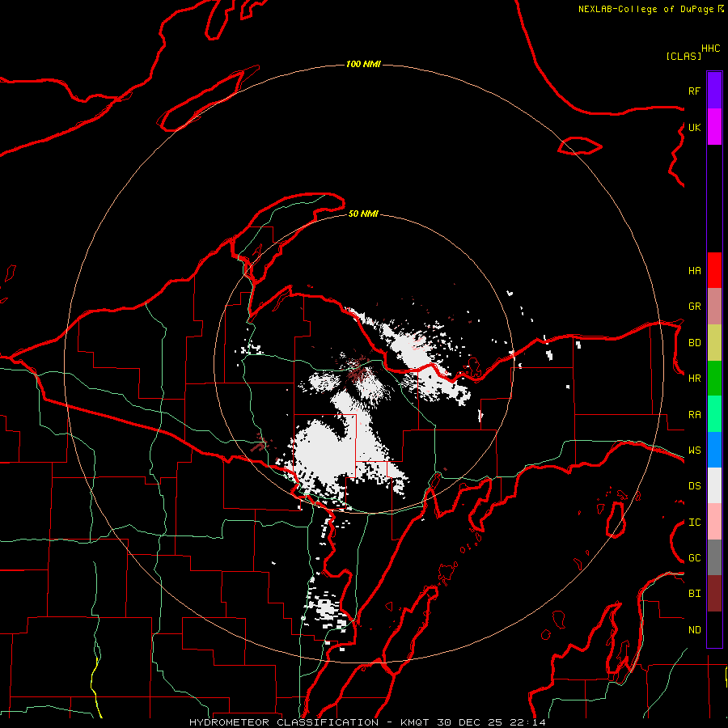Click the DS white legend color swatch
This screenshot has height=728, width=728.
click(714, 485)
